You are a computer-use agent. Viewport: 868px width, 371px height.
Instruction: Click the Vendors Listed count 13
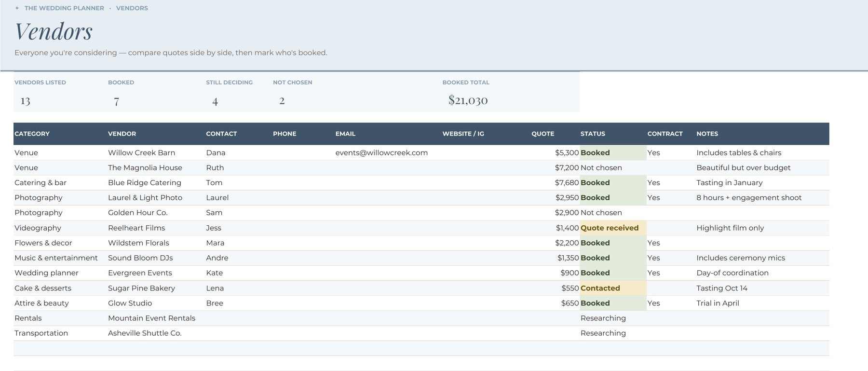coord(25,101)
